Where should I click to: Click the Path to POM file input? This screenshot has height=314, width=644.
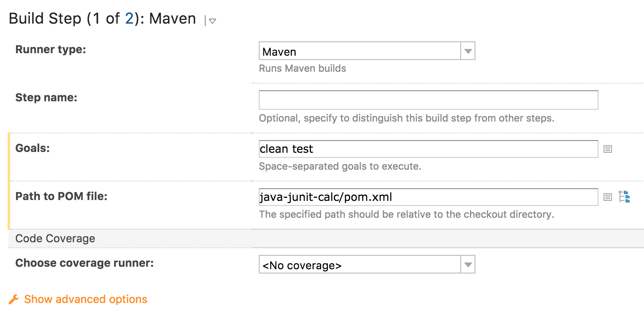click(428, 197)
